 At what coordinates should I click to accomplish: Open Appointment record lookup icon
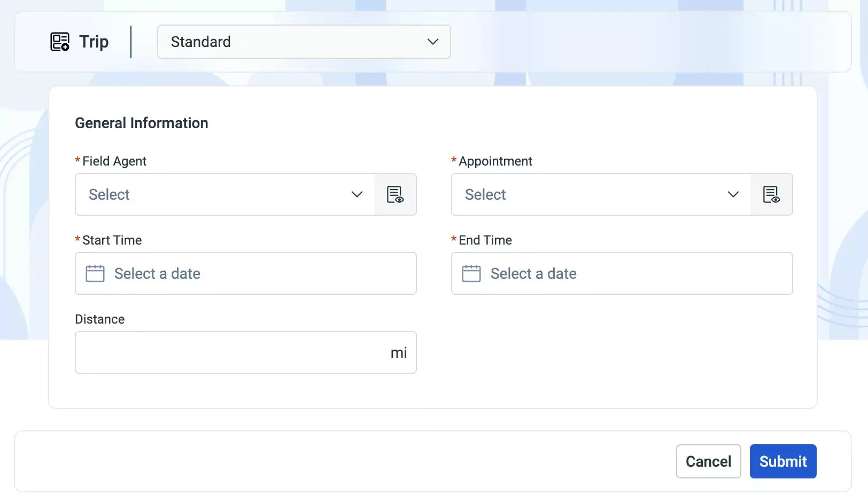771,194
